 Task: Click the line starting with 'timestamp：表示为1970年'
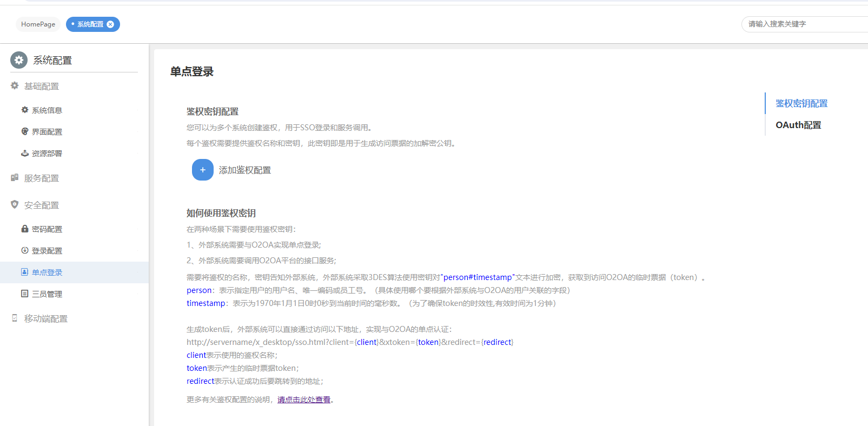point(372,303)
